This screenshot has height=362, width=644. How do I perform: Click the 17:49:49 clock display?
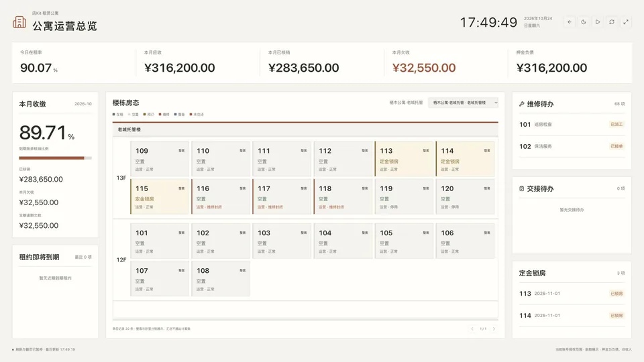(488, 22)
